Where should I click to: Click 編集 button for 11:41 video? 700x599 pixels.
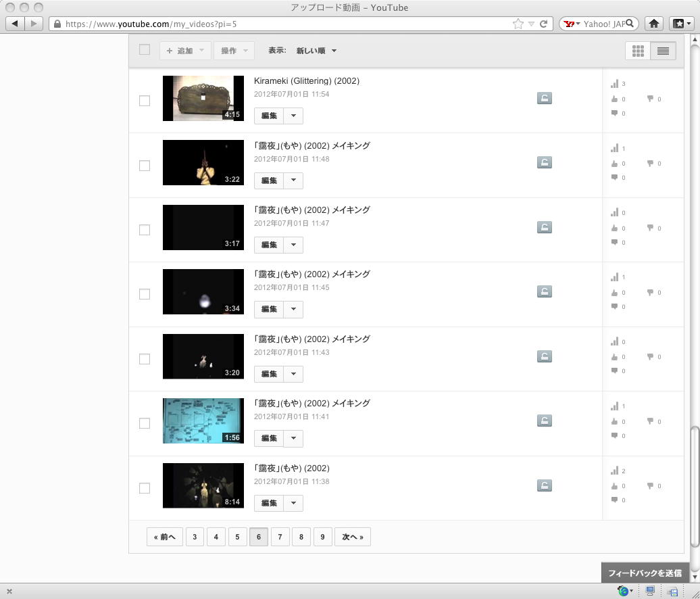point(269,438)
